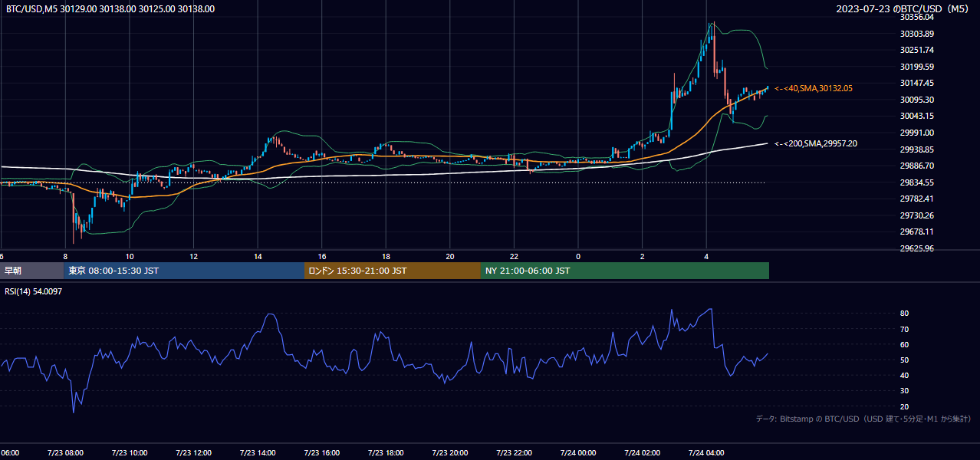The height and width of the screenshot is (460, 980).
Task: Click the NY 21:00-06:00 JST session bar
Action: (x=625, y=271)
